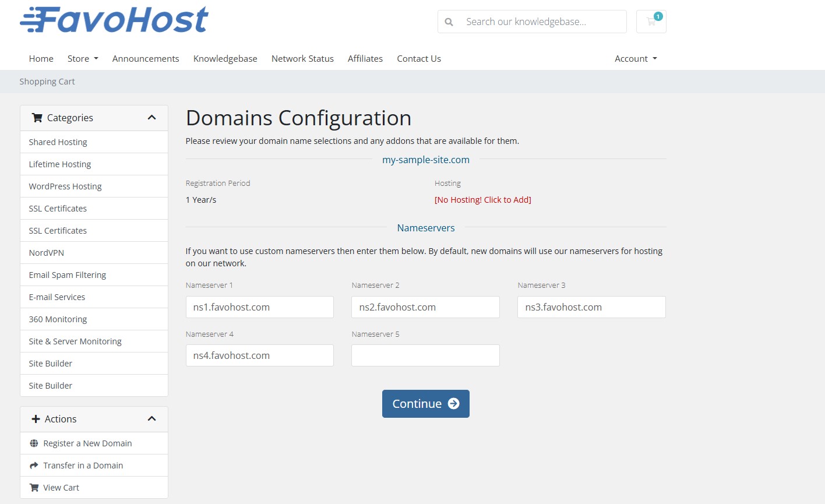Open the Store dropdown menu
This screenshot has width=825, height=504.
tap(83, 59)
